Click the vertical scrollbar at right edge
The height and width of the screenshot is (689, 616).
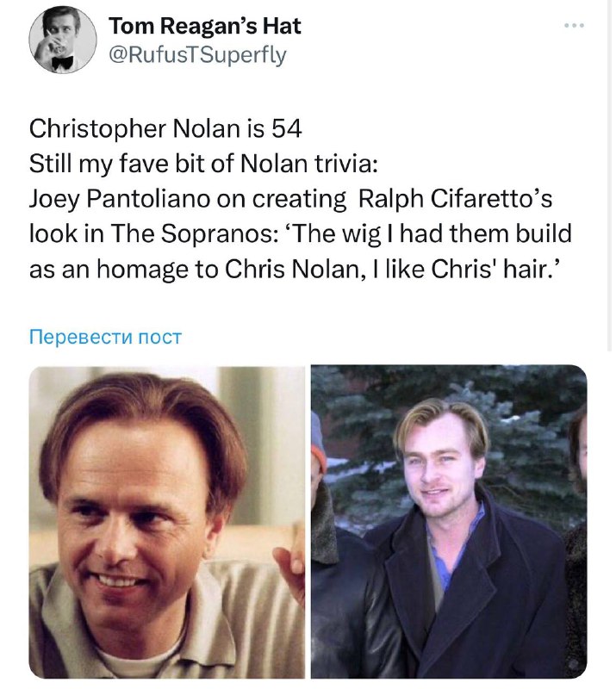click(x=609, y=176)
